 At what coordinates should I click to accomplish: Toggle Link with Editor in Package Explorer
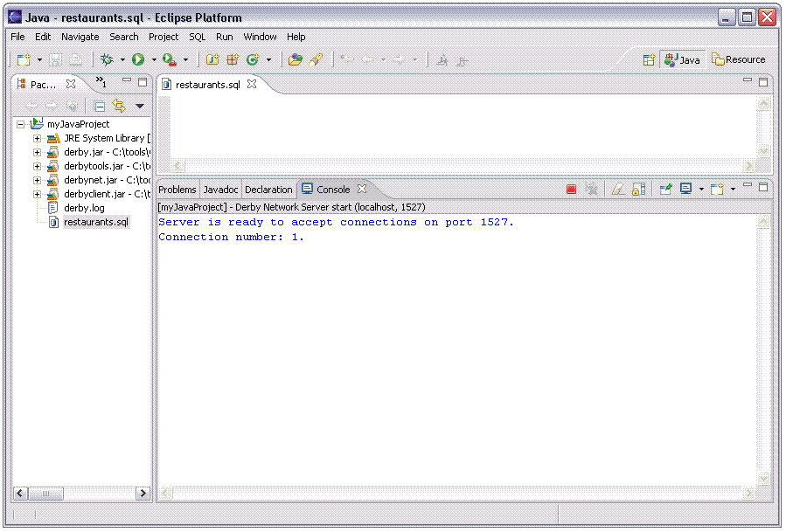[119, 107]
